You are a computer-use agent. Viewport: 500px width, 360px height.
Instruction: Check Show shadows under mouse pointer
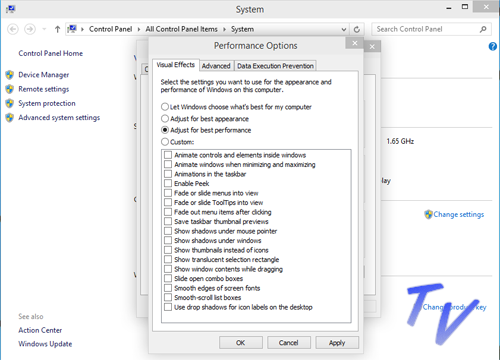click(x=168, y=231)
